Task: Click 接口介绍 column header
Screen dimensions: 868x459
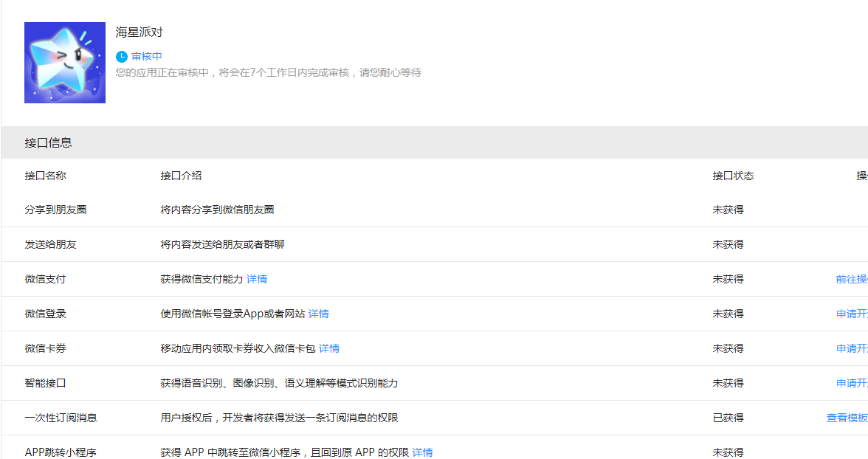Action: click(x=181, y=176)
